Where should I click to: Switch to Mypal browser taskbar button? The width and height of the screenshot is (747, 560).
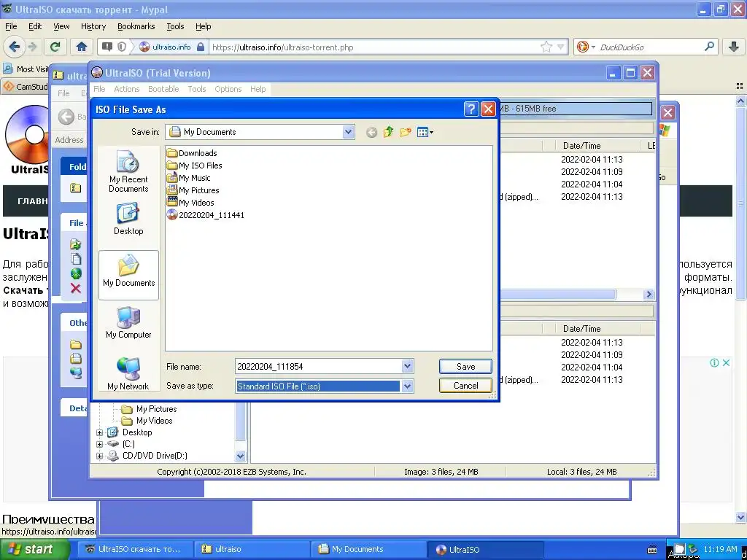point(135,549)
